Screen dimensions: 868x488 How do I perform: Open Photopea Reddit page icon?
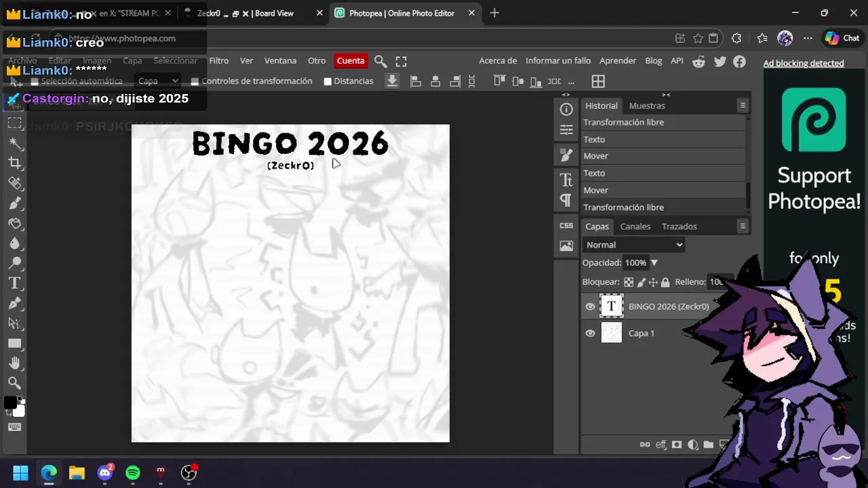tap(698, 62)
